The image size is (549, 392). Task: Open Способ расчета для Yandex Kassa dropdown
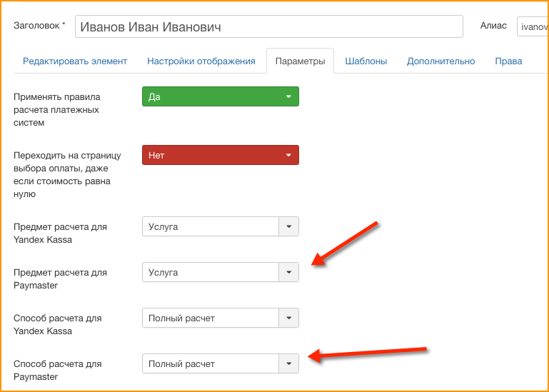tap(221, 318)
